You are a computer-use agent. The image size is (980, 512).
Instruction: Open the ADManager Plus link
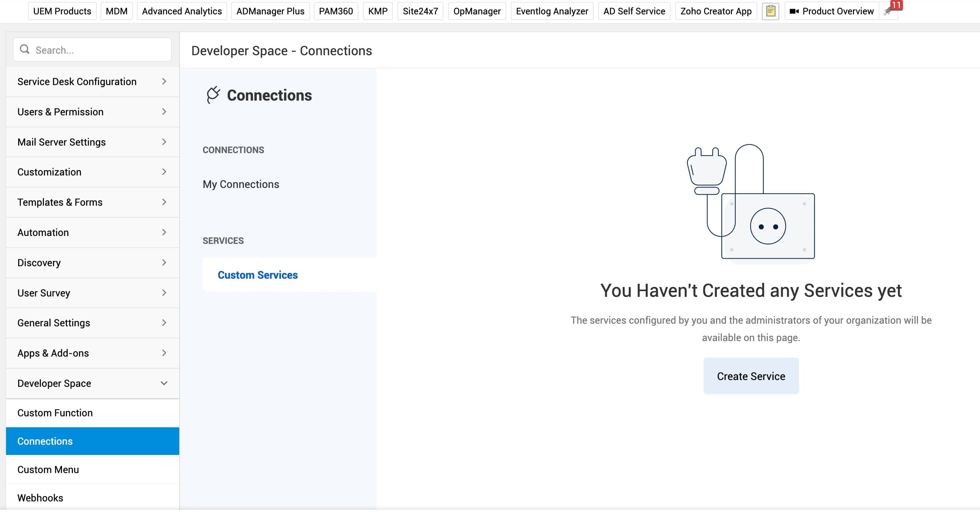[270, 11]
